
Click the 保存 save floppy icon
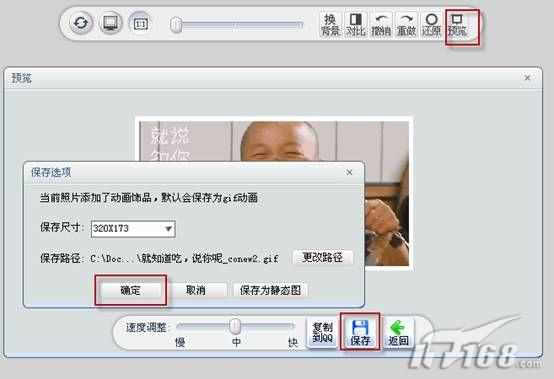(x=360, y=332)
